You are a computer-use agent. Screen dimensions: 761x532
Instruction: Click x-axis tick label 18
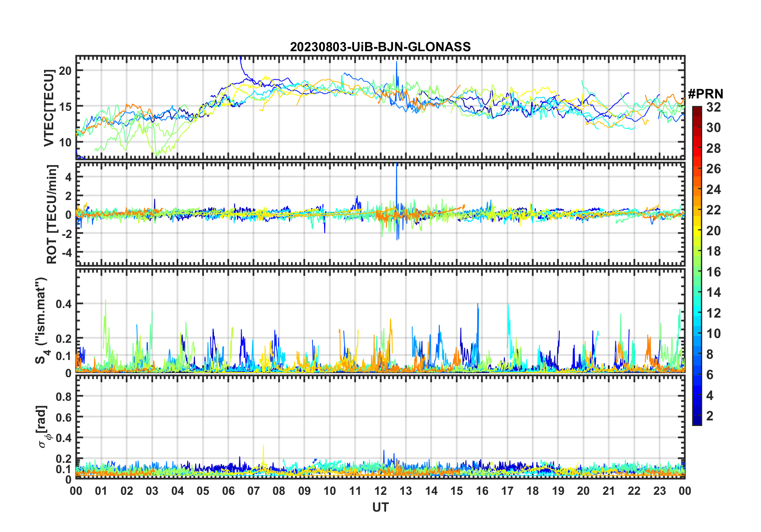[x=533, y=491]
